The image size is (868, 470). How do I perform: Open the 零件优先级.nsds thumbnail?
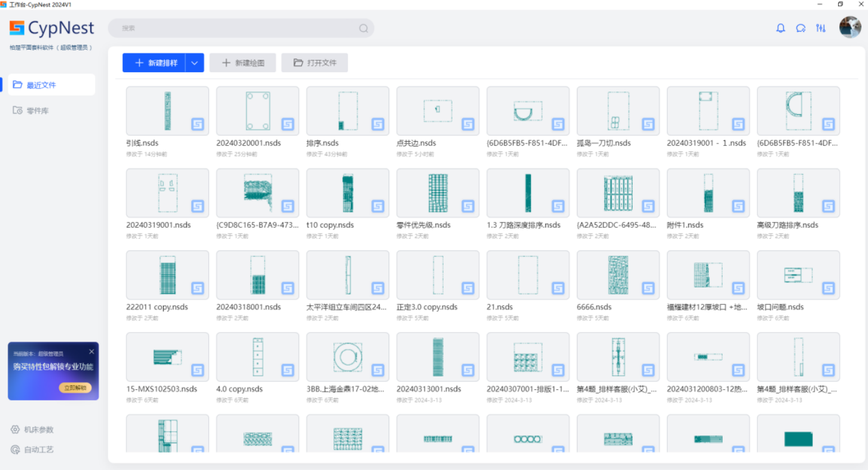[438, 193]
